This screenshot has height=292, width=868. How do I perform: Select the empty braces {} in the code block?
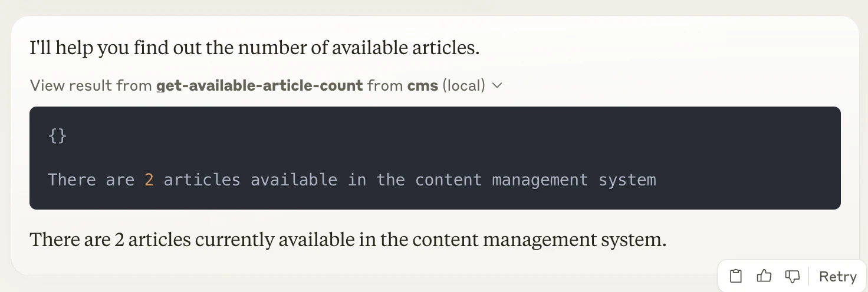tap(57, 136)
